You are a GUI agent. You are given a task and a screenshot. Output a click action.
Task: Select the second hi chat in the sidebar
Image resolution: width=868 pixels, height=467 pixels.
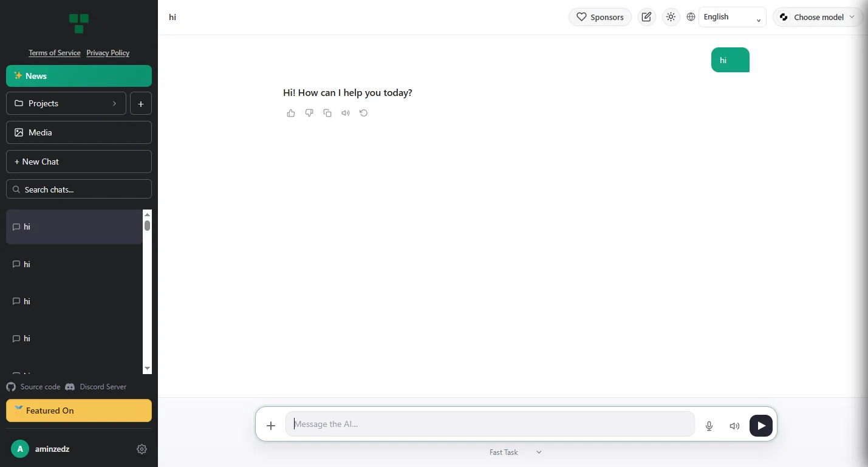click(74, 264)
